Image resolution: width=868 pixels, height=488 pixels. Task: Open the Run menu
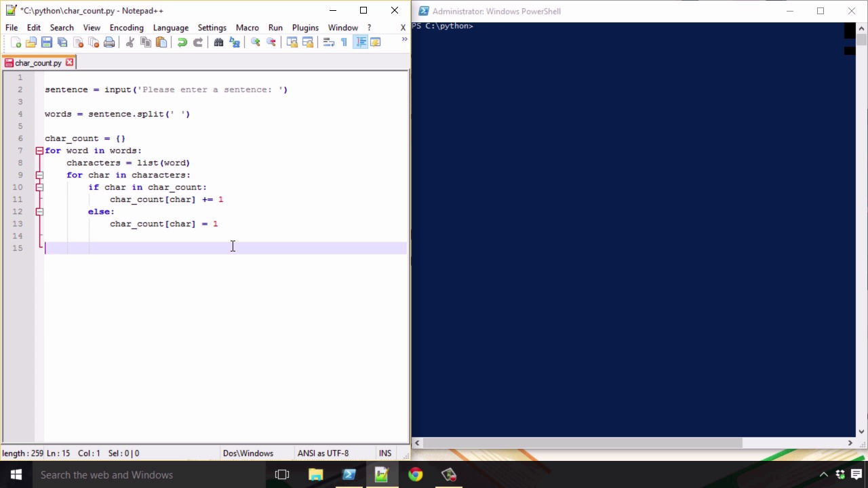(x=275, y=28)
